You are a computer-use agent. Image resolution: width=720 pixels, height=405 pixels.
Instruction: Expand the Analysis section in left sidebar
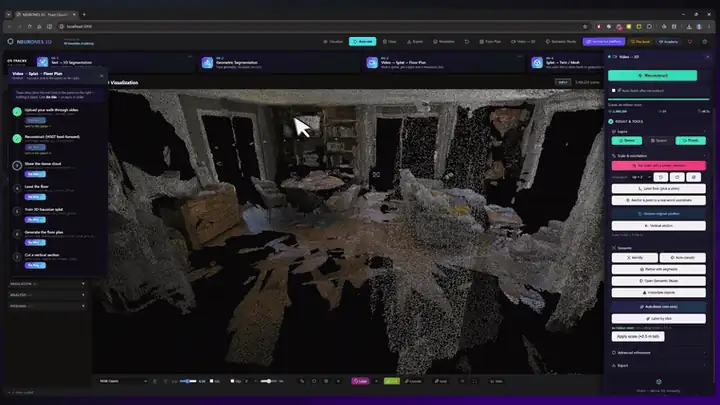pos(47,295)
